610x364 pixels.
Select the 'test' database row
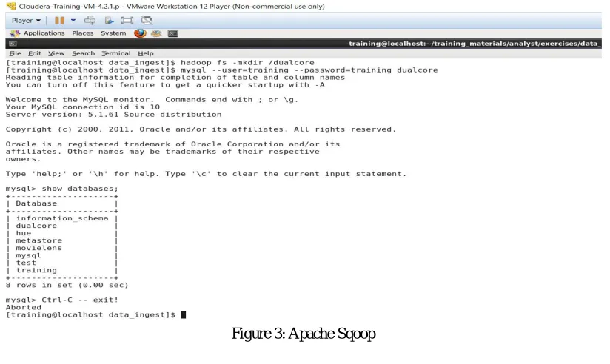tap(62, 263)
